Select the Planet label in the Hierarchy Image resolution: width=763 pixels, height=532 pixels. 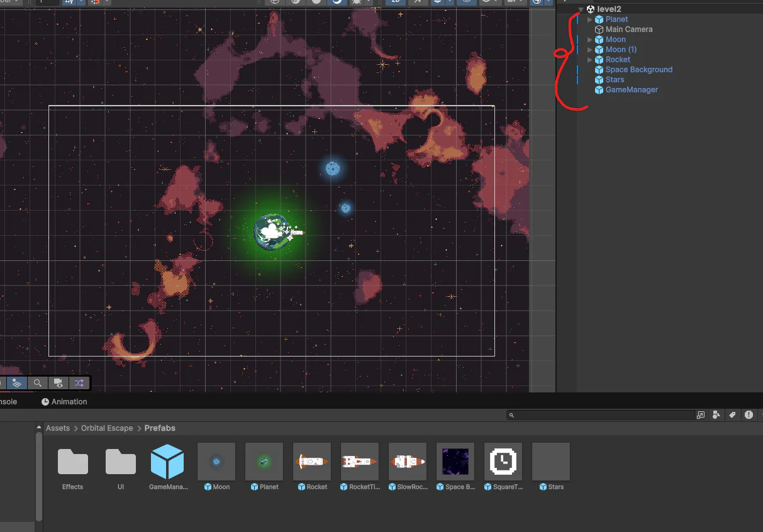tap(616, 19)
